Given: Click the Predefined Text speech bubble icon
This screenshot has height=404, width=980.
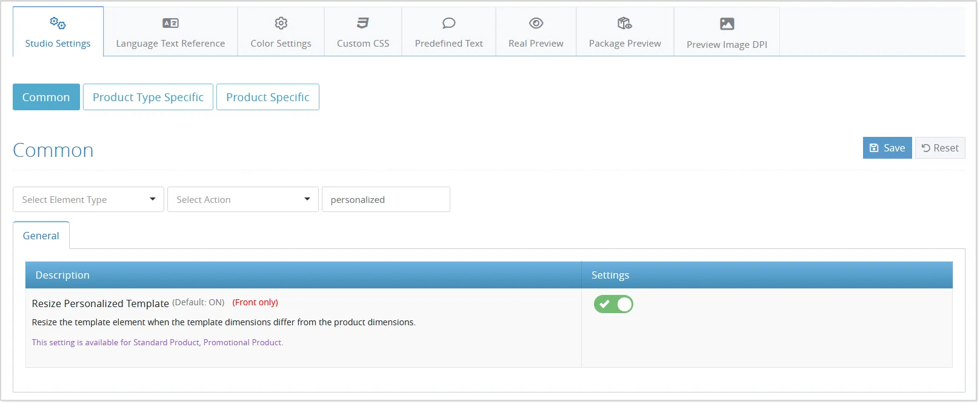Looking at the screenshot, I should pos(448,23).
